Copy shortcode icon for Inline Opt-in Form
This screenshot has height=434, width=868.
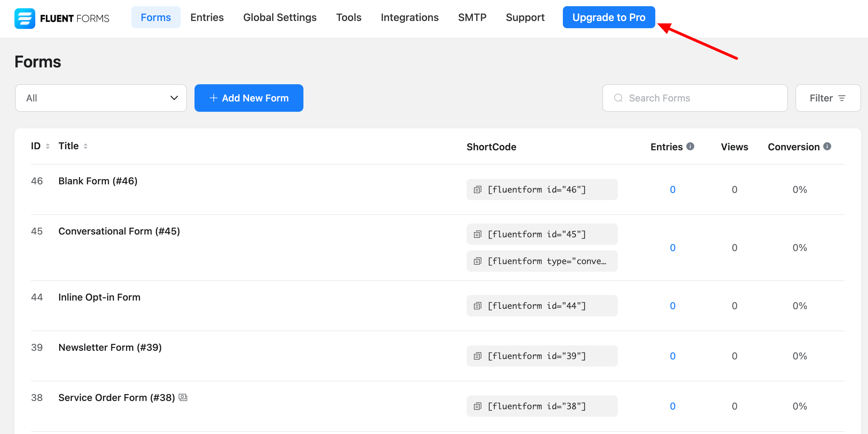tap(478, 306)
